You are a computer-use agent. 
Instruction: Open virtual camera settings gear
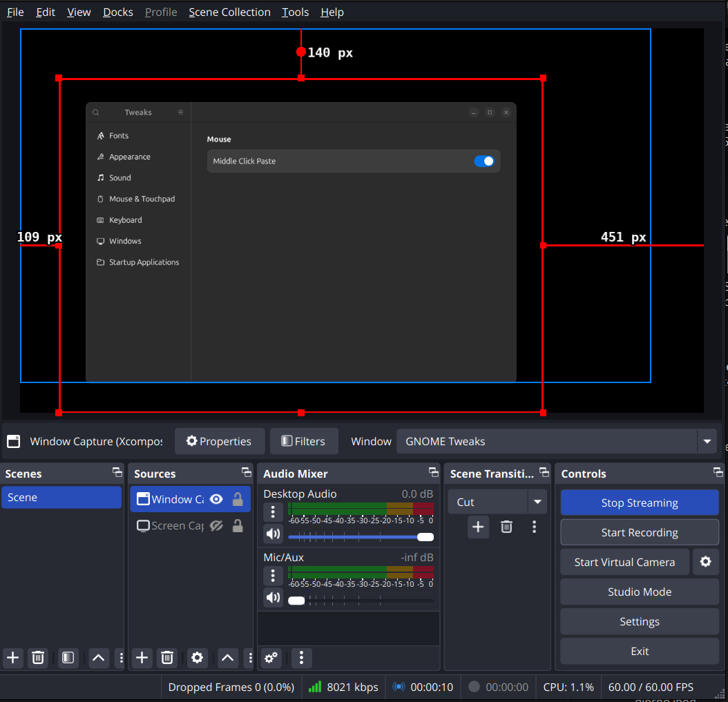pos(705,562)
